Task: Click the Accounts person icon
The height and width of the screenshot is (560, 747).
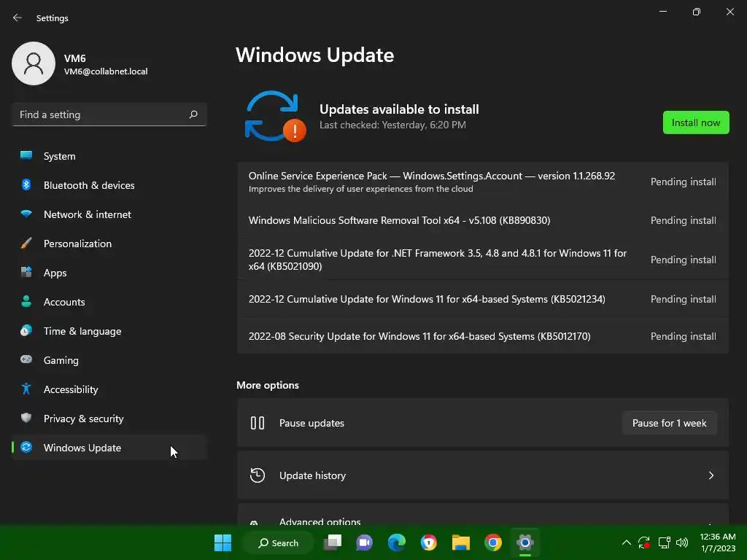Action: pos(26,301)
